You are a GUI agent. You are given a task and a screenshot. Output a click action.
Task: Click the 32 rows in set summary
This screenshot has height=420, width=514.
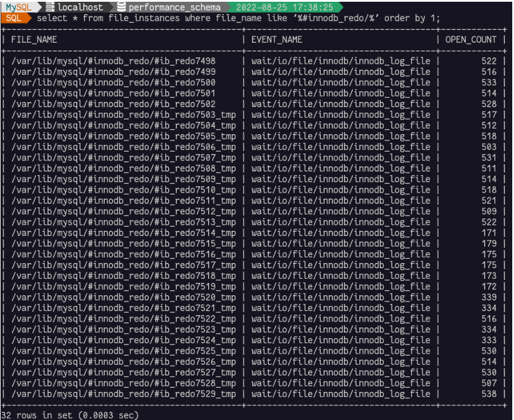pyautogui.click(x=70, y=415)
